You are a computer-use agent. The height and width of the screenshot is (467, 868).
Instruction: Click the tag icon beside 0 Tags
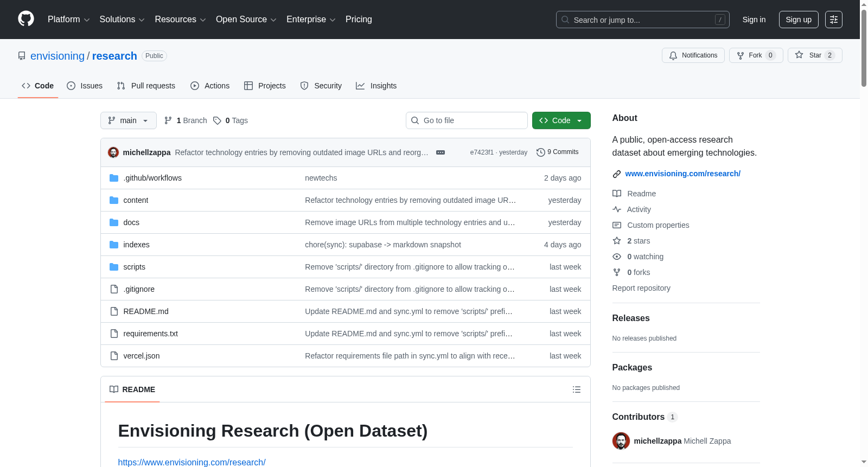tap(217, 120)
